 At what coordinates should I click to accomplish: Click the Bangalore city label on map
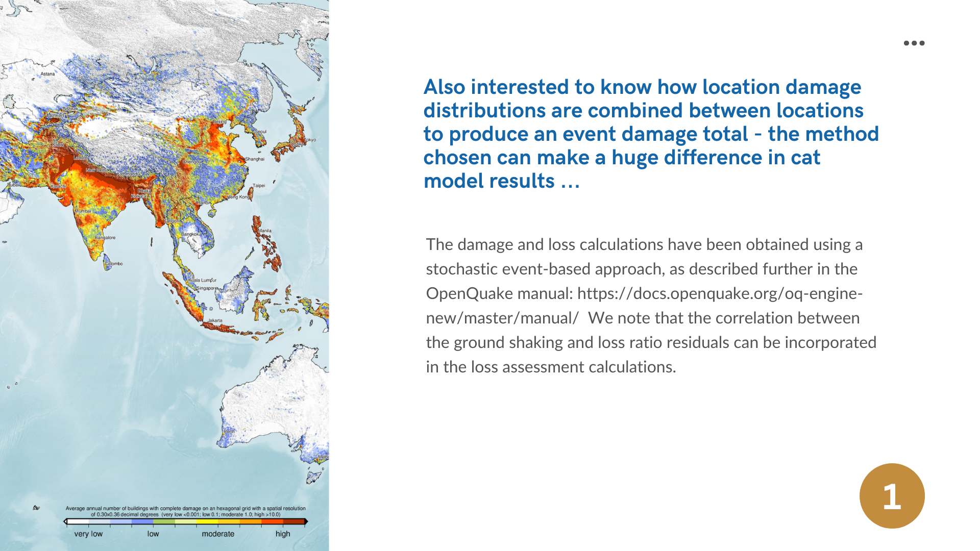click(105, 238)
